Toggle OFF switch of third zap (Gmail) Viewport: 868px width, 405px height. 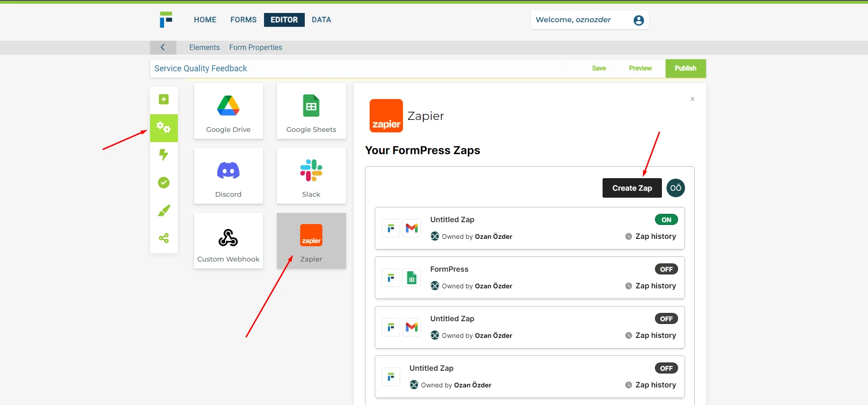(667, 319)
